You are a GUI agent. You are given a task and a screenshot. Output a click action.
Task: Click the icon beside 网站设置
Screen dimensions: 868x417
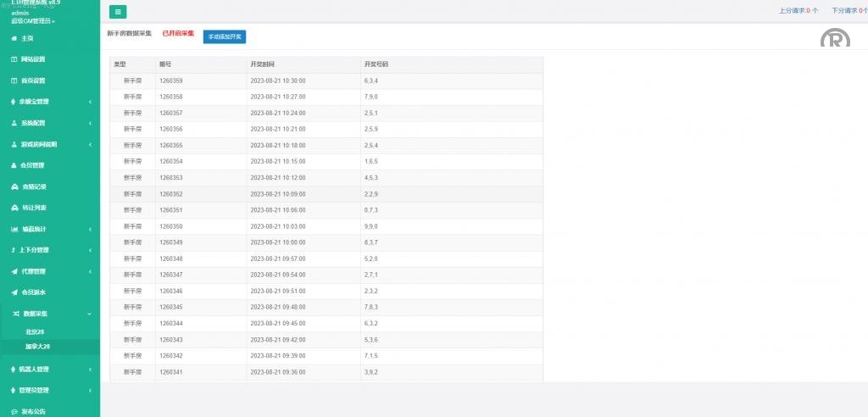tap(14, 59)
